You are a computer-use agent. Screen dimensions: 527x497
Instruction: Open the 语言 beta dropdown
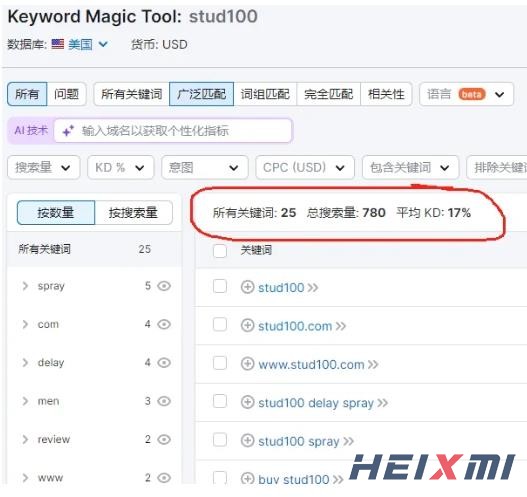point(467,94)
